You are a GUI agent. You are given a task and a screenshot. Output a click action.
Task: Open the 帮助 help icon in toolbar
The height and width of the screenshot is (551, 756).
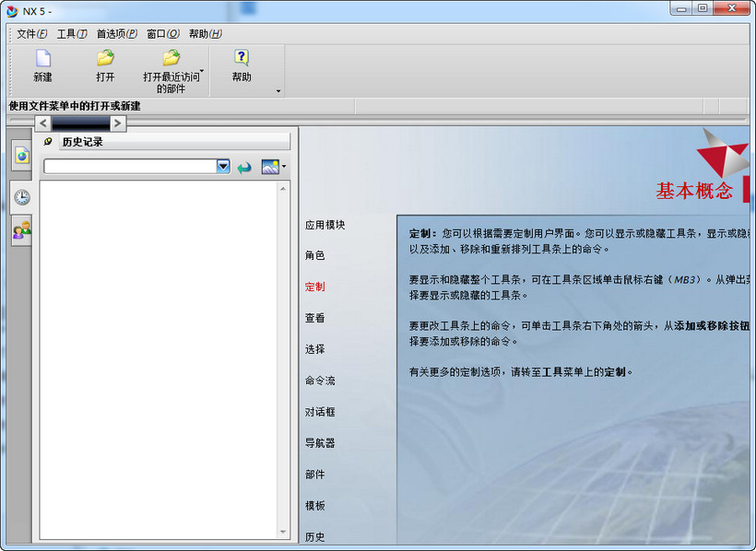[242, 59]
